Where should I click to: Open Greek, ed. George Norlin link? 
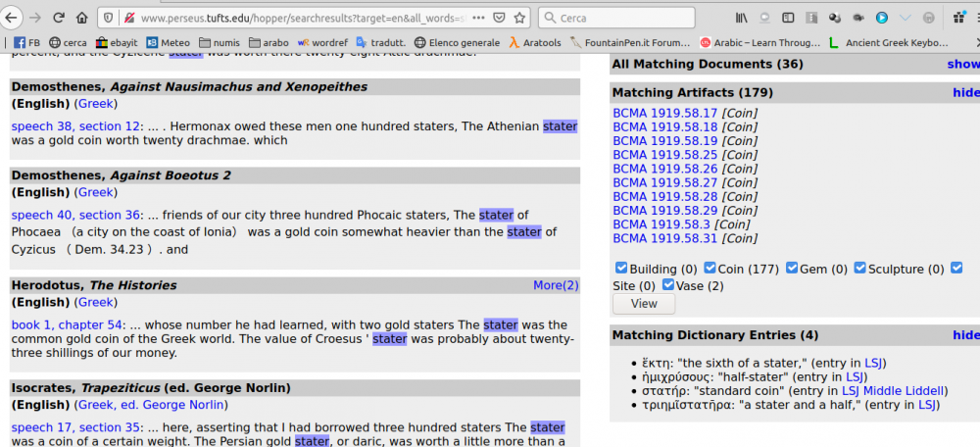(x=151, y=405)
